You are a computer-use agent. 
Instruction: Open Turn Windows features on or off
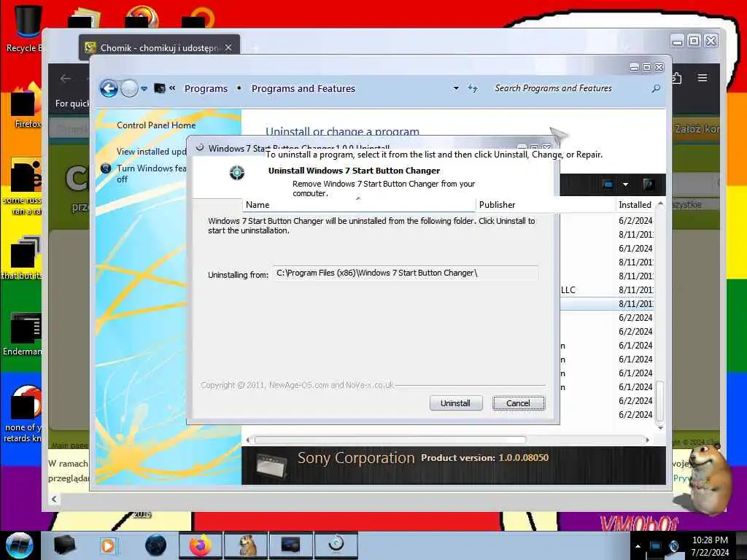pos(152,174)
